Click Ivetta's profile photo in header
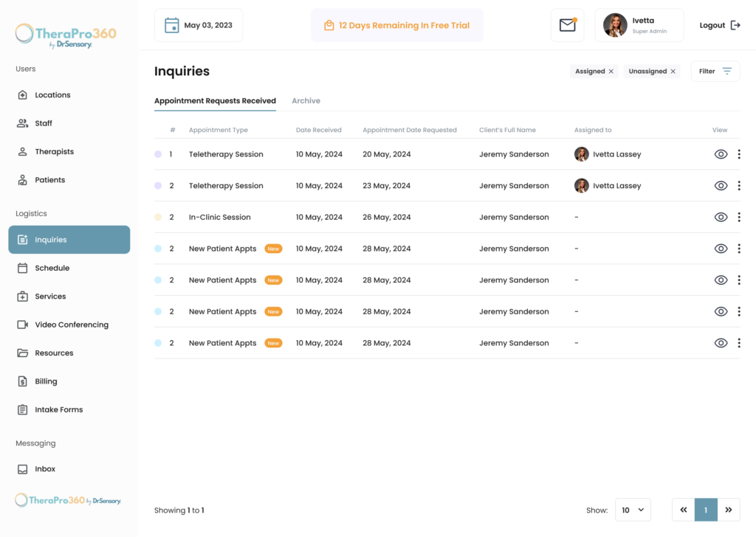This screenshot has height=537, width=756. (x=615, y=25)
